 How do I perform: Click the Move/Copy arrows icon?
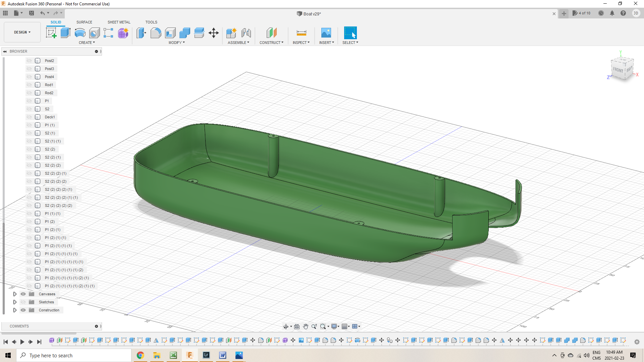214,33
